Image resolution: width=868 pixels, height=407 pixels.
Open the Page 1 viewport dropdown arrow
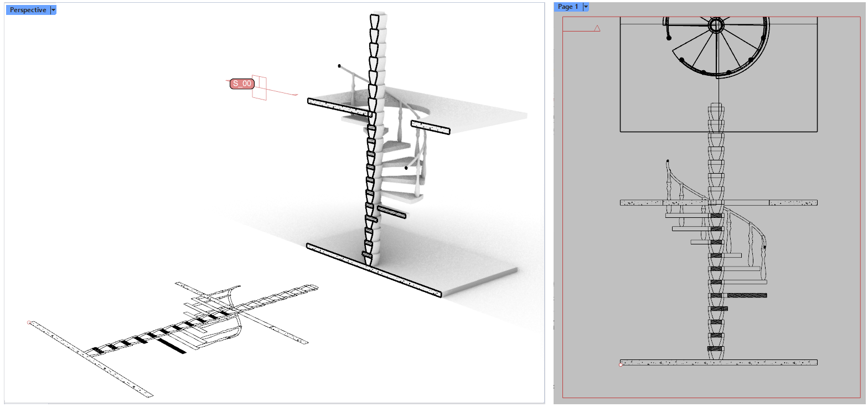[x=586, y=7]
